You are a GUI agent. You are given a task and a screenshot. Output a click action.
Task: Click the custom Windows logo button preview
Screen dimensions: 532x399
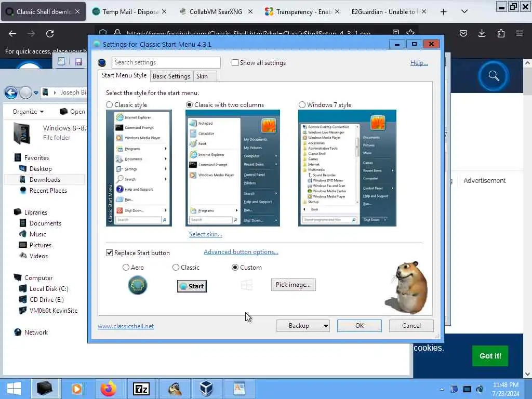point(247,285)
